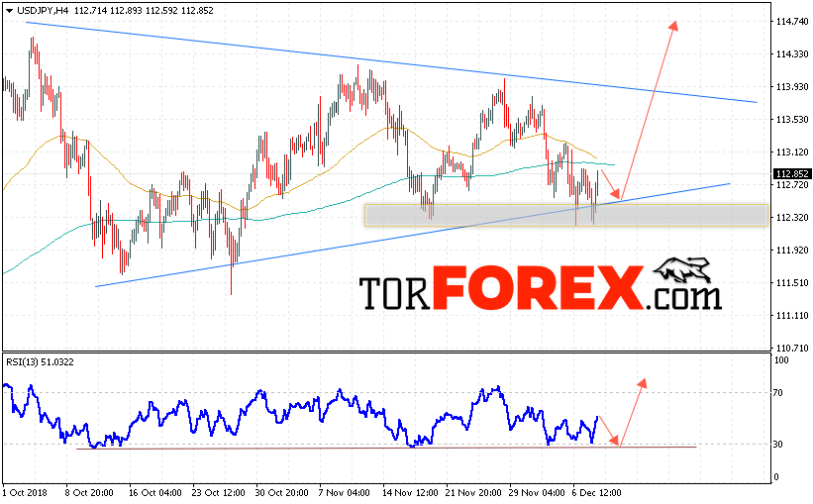Select the RSI scale value 70
This screenshot has width=813, height=504.
(777, 392)
